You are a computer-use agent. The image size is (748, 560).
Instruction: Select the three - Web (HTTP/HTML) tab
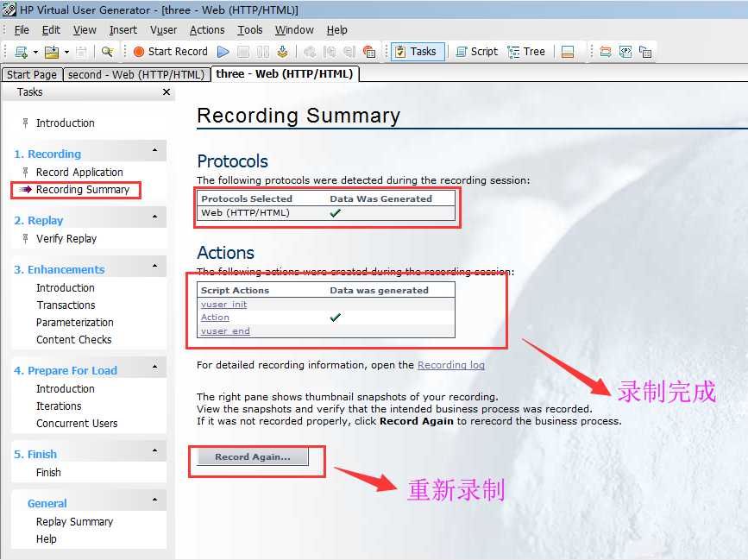pos(285,74)
